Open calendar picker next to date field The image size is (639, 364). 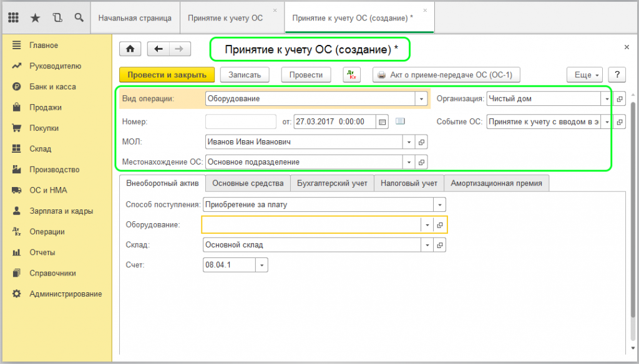[x=383, y=121]
